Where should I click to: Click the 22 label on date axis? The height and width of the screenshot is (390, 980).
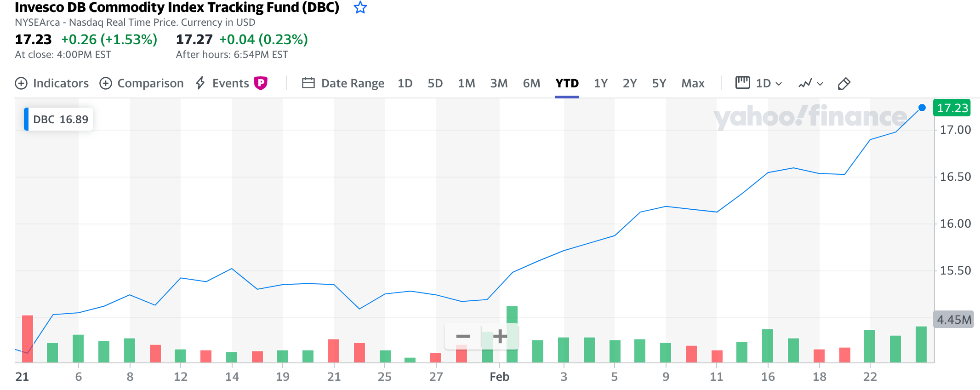tap(870, 377)
